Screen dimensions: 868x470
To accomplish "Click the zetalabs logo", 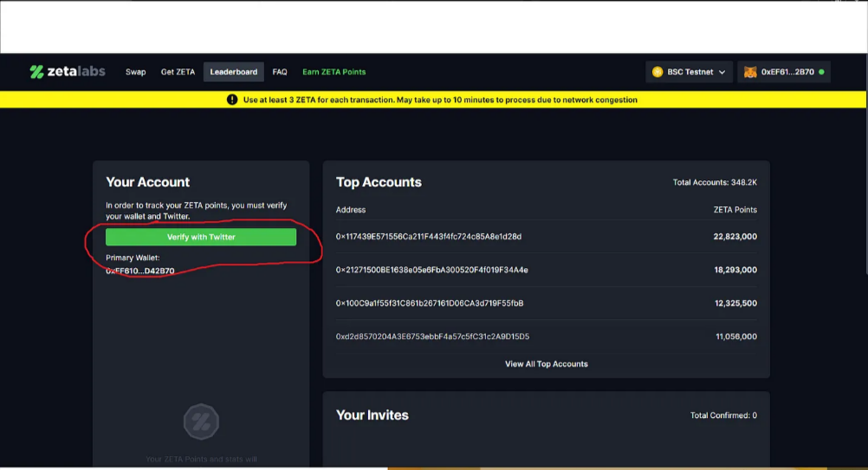I will pos(68,71).
